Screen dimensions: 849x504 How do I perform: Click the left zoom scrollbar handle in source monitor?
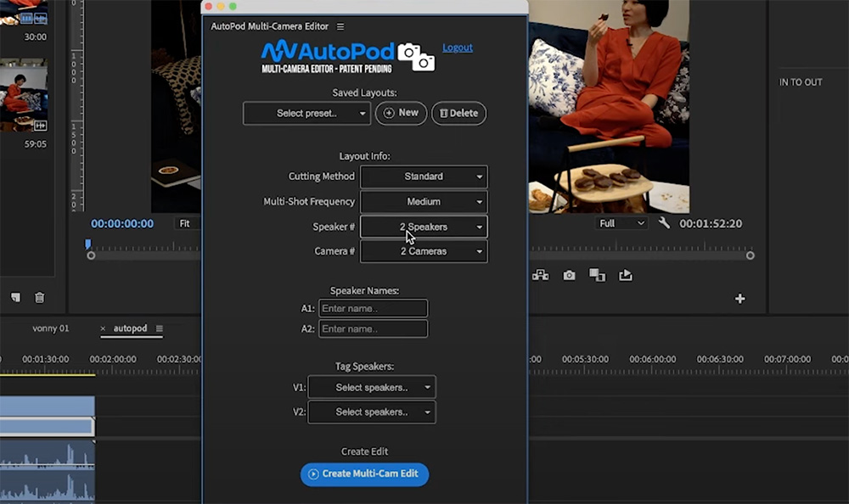(x=91, y=255)
